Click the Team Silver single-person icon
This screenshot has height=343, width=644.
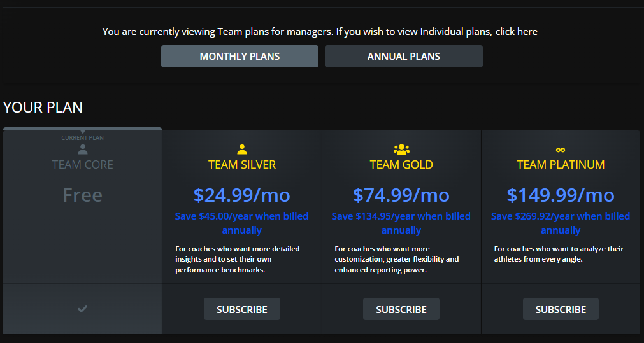point(242,150)
